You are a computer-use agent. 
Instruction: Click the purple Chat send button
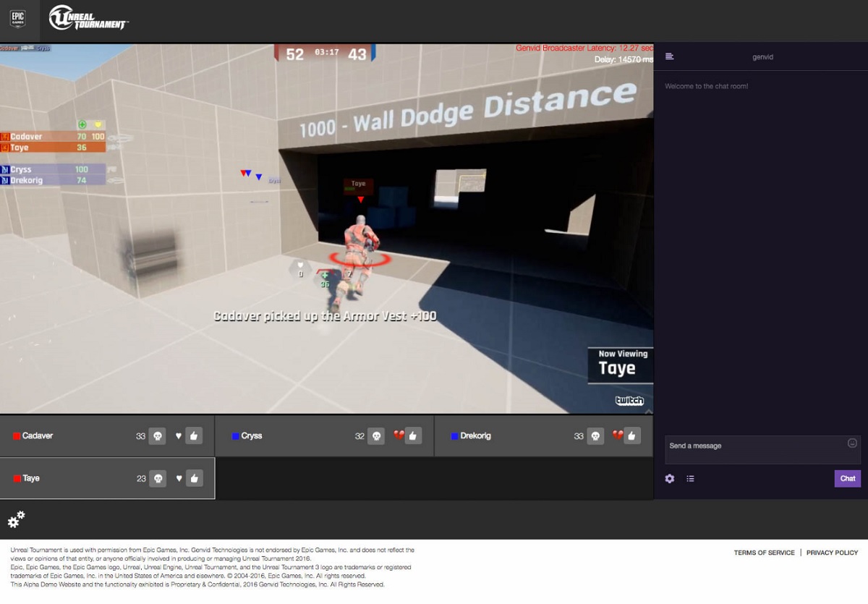tap(848, 478)
